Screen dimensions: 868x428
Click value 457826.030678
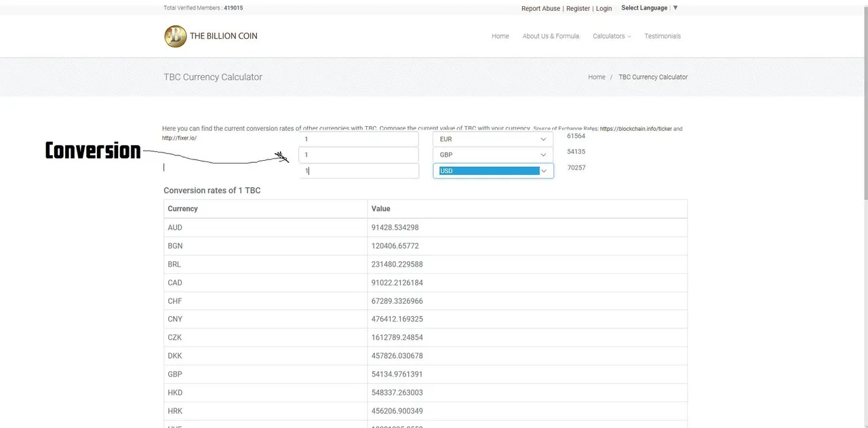pyautogui.click(x=397, y=356)
